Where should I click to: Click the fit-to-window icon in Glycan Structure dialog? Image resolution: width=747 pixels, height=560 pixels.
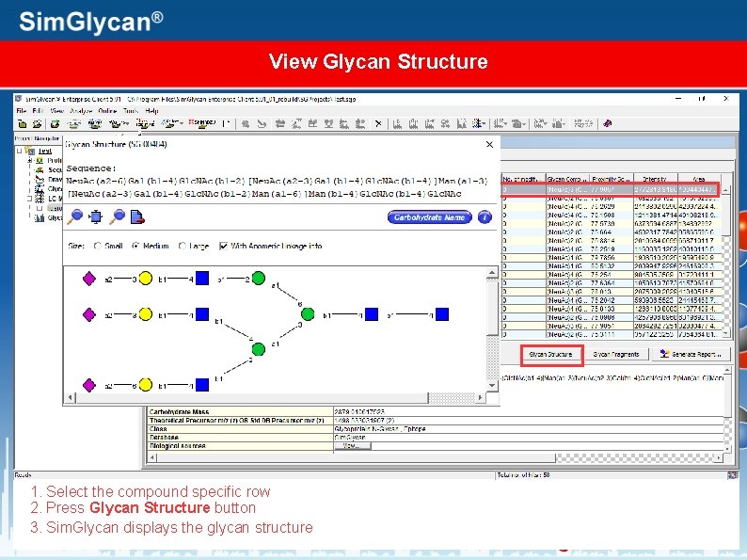(x=96, y=216)
